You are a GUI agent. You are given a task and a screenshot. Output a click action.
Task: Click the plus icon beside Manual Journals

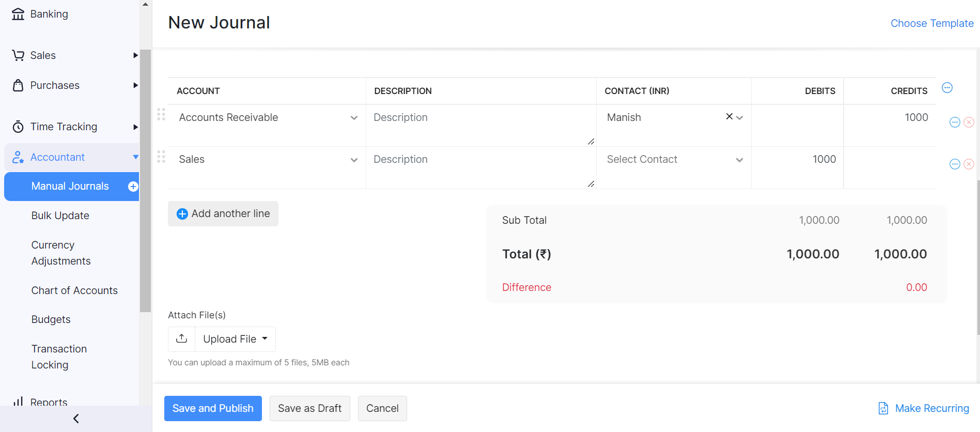pyautogui.click(x=133, y=187)
